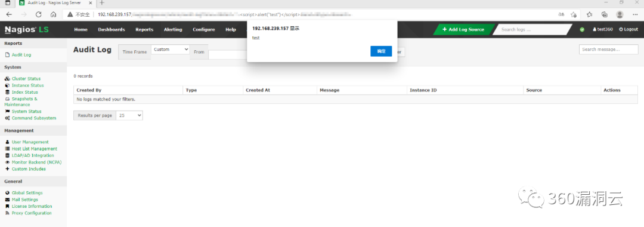Close the Audit Log browser tab
The image size is (644, 227).
click(91, 3)
